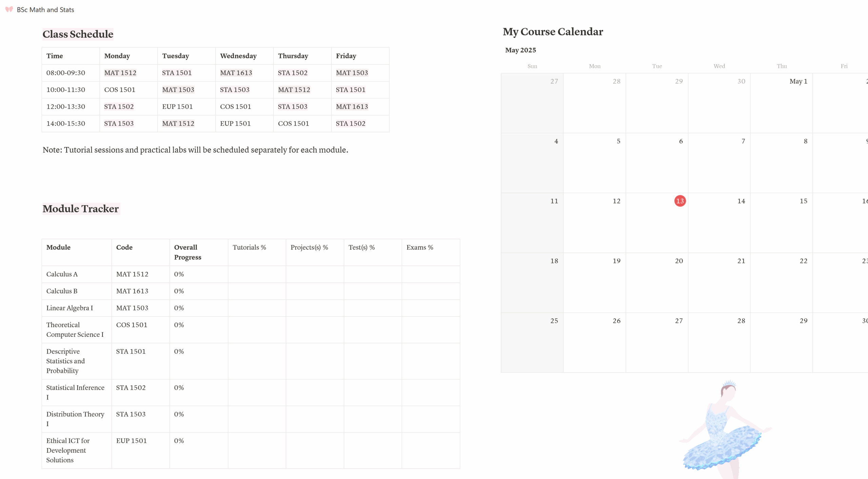This screenshot has height=479, width=868.
Task: Click the pink bow page icon
Action: pyautogui.click(x=9, y=9)
